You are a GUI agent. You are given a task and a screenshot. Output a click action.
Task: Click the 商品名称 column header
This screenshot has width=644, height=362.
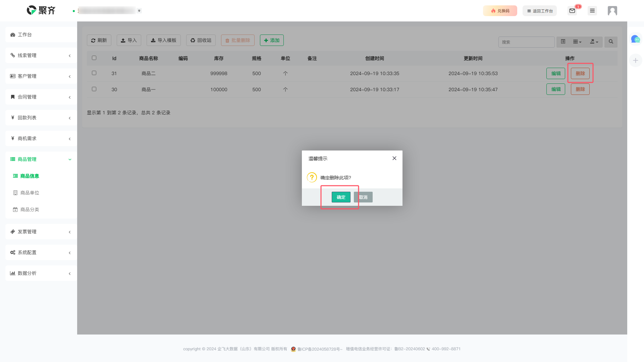(x=149, y=58)
